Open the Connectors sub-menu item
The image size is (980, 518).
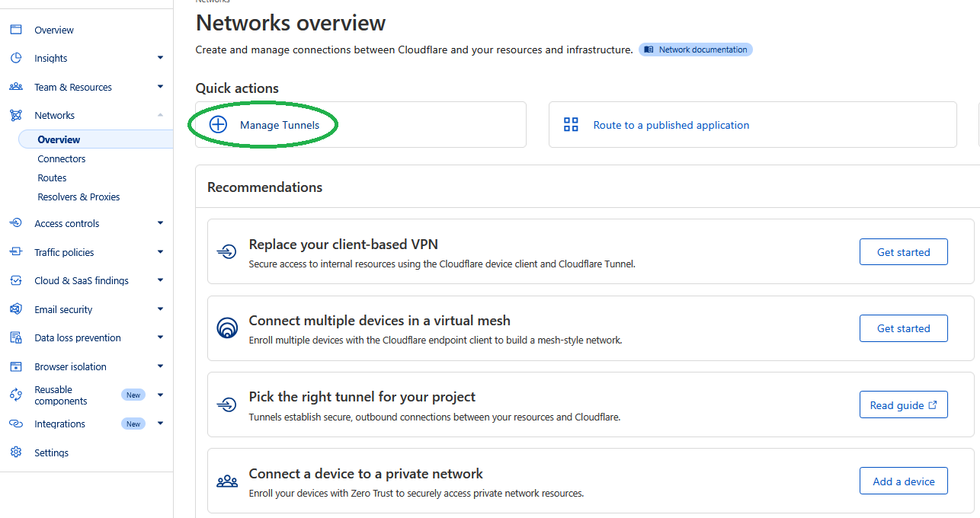[x=62, y=158]
